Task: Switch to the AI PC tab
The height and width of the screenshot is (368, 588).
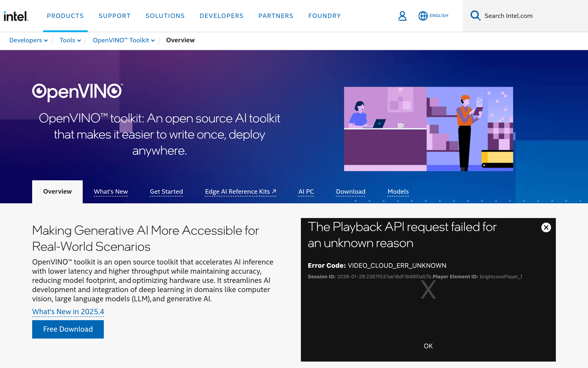Action: click(306, 192)
